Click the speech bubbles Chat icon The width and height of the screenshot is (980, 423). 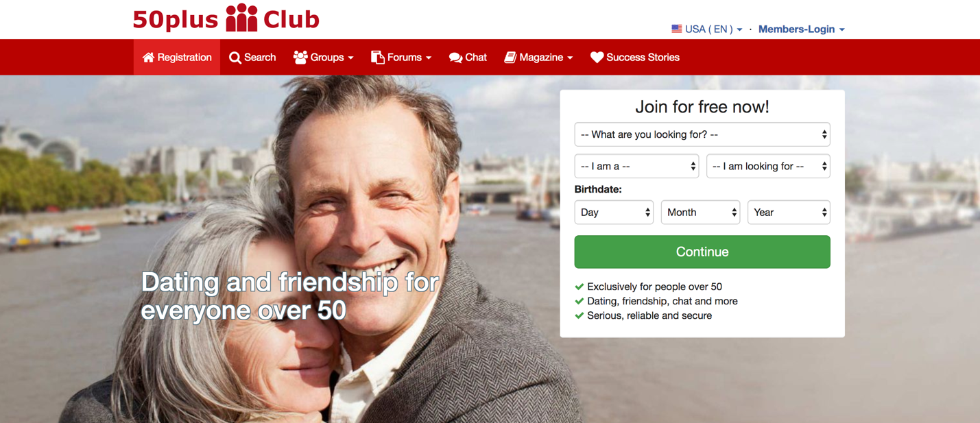click(x=455, y=58)
